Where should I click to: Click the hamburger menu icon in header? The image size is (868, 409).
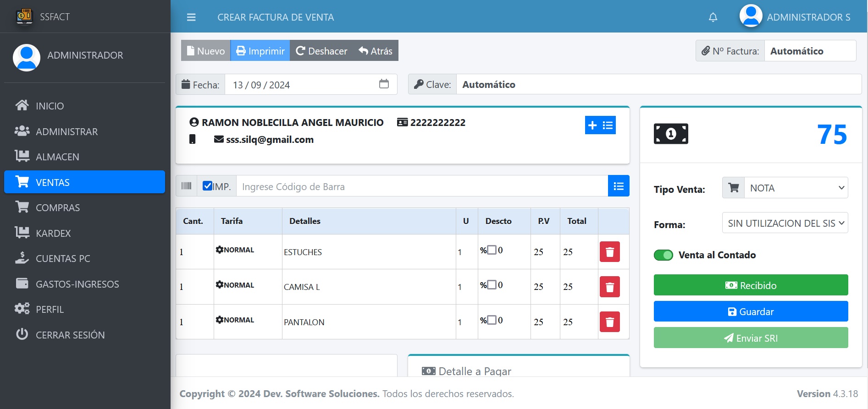(191, 17)
